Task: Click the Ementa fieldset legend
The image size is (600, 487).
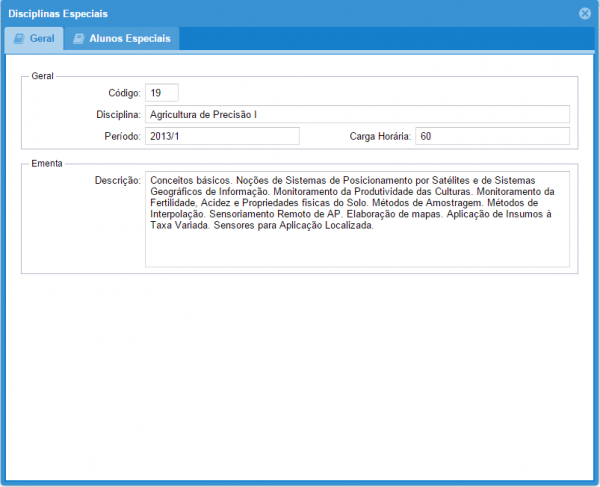Action: (x=46, y=161)
